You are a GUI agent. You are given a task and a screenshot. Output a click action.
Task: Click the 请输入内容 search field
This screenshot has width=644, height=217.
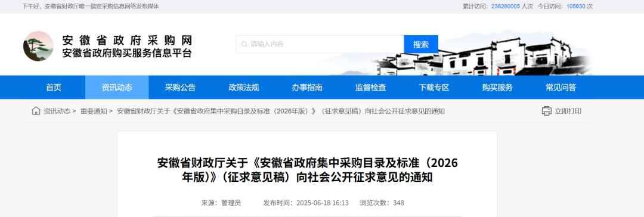pos(320,44)
